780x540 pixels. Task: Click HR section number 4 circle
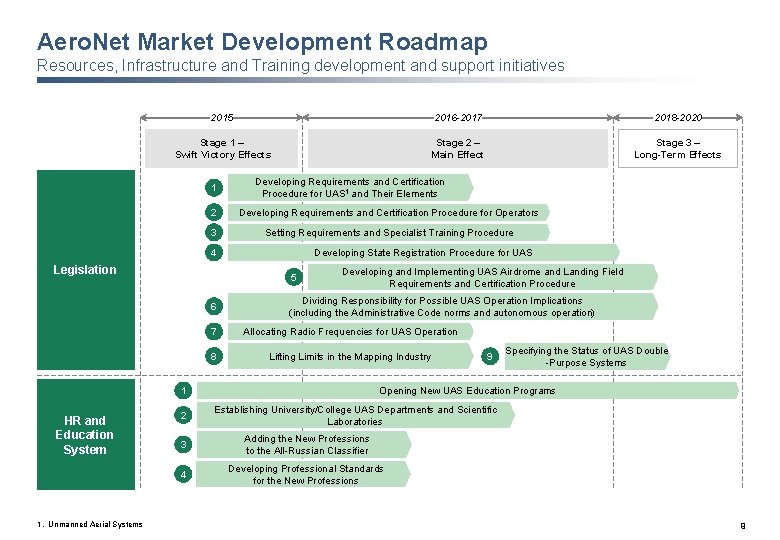(x=183, y=474)
